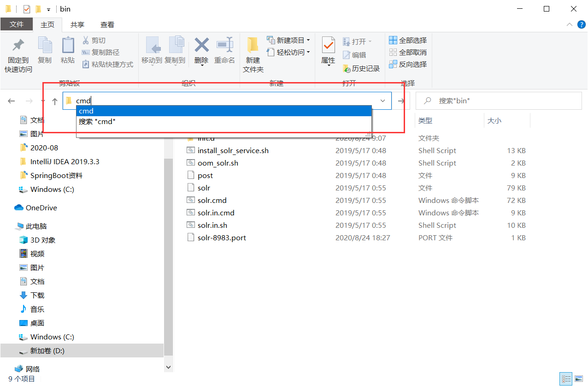This screenshot has width=588, height=386.
Task: Open the 文件 menu
Action: point(17,24)
